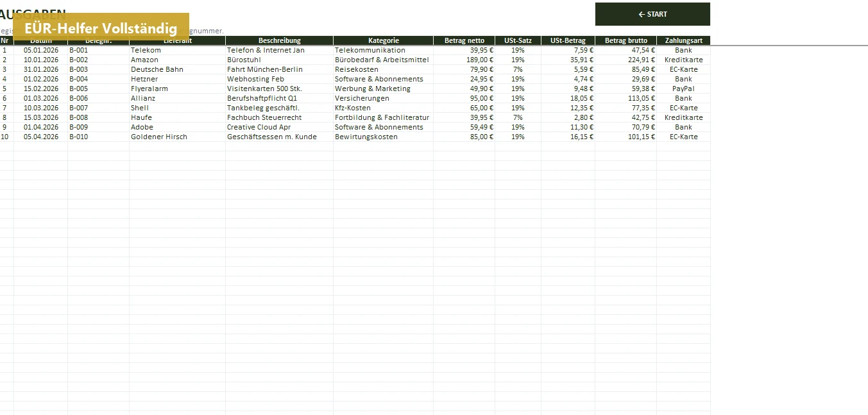The image size is (868, 415).
Task: Click receipt number B-006
Action: pos(98,98)
